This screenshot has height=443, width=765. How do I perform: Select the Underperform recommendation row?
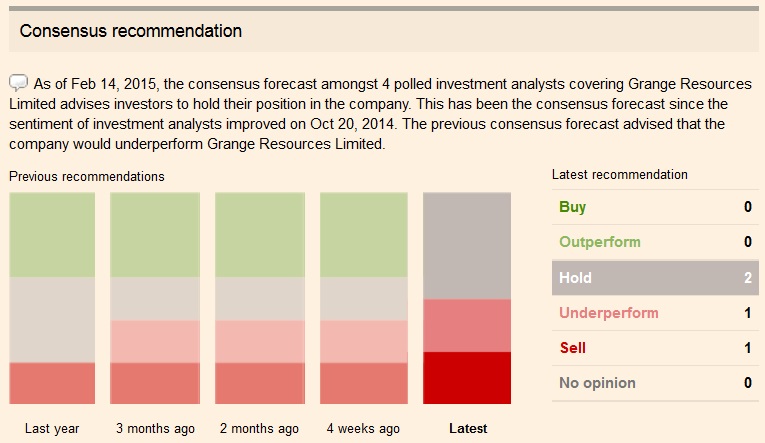pos(654,313)
